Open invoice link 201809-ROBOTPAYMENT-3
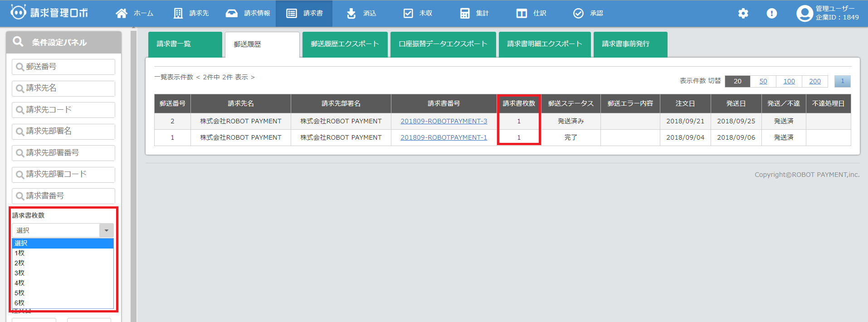 click(x=444, y=121)
